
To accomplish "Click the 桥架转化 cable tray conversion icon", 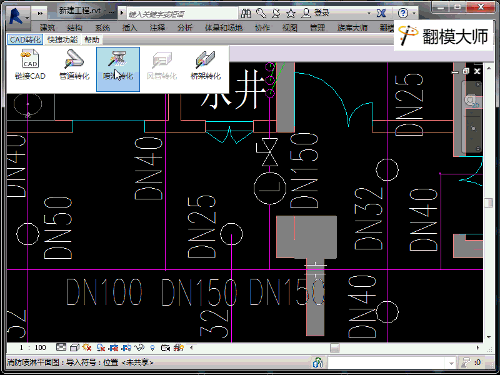I will click(x=205, y=65).
